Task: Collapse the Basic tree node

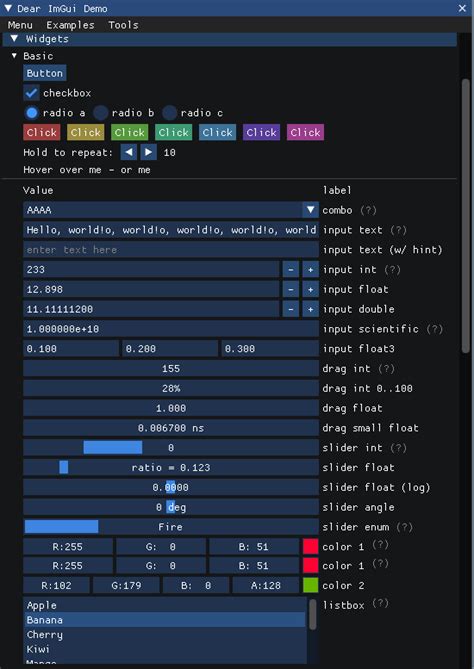Action: tap(15, 56)
